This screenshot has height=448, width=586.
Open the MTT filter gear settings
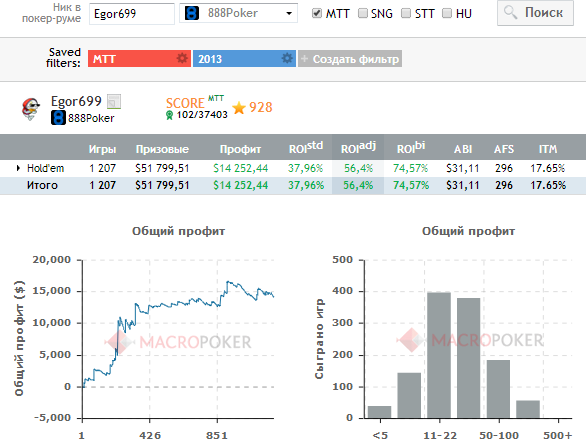coord(182,59)
